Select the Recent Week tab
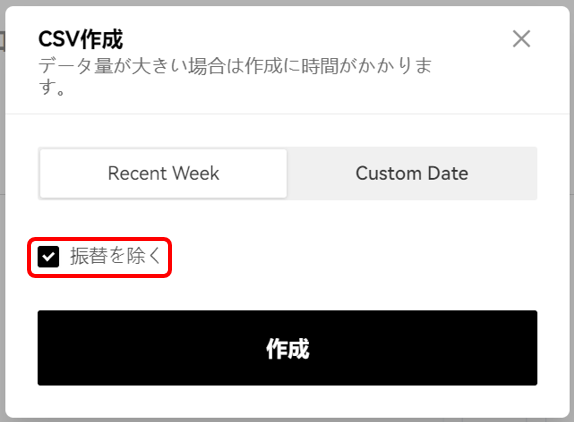Image resolution: width=574 pixels, height=422 pixels. tap(163, 173)
